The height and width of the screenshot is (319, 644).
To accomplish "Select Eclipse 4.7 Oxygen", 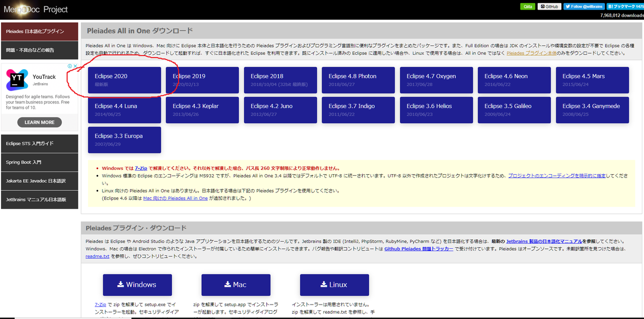I will (436, 80).
